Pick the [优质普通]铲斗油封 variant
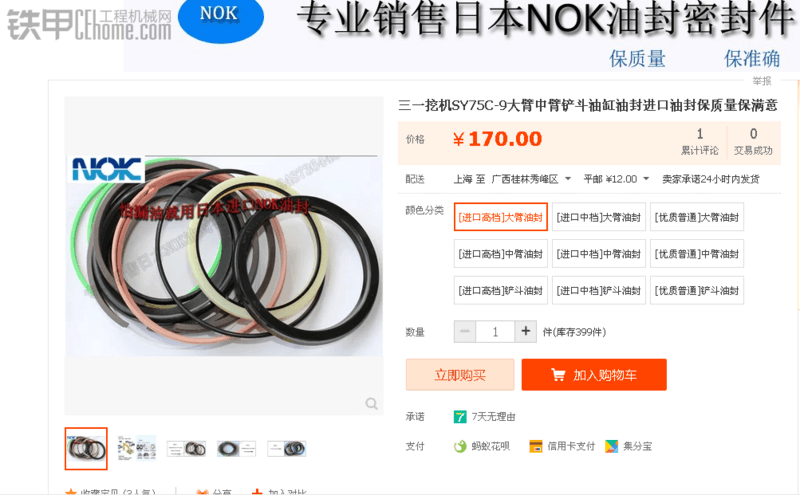Image resolution: width=800 pixels, height=495 pixels. click(x=696, y=290)
